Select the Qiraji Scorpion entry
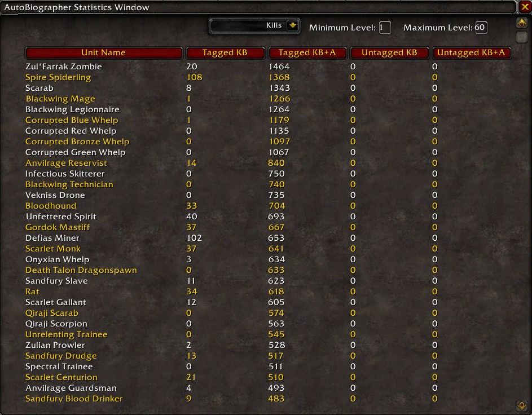The image size is (532, 415). [x=56, y=324]
